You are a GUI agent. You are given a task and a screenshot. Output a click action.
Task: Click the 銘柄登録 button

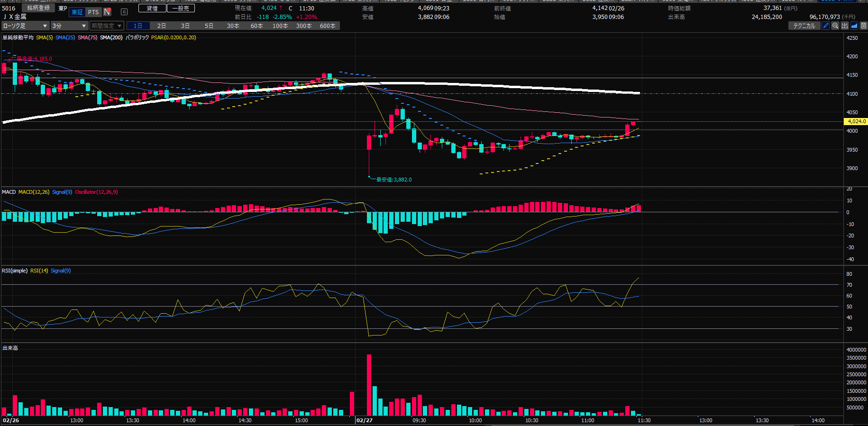click(x=38, y=8)
